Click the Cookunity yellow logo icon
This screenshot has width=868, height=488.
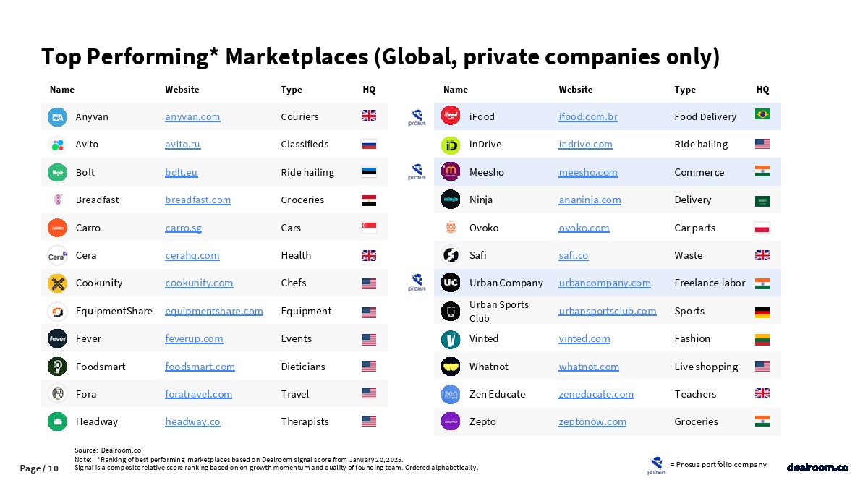click(57, 283)
